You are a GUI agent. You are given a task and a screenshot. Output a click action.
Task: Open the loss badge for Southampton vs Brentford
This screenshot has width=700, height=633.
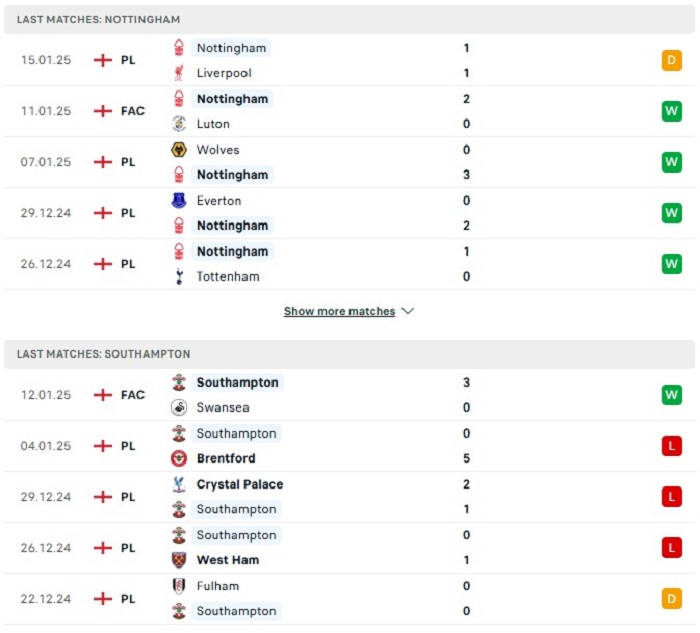click(x=671, y=446)
